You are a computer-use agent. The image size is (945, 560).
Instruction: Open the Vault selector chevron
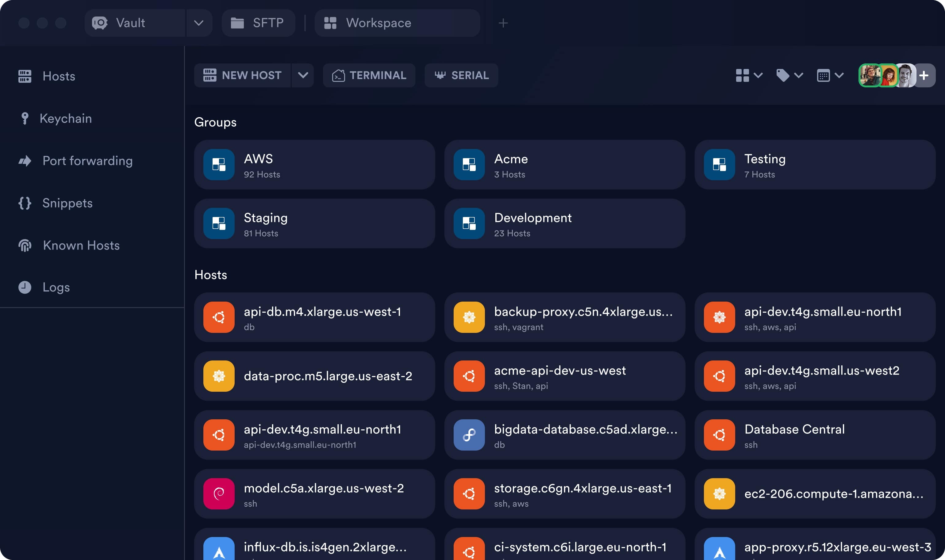[198, 23]
